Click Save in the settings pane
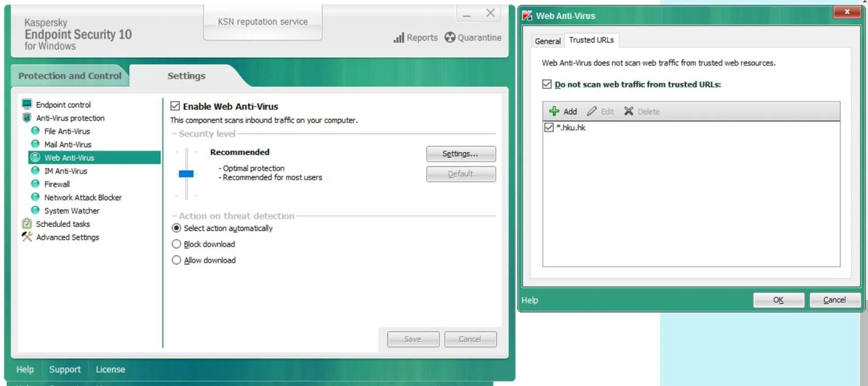Screen dimensions: 868x386 [x=413, y=339]
